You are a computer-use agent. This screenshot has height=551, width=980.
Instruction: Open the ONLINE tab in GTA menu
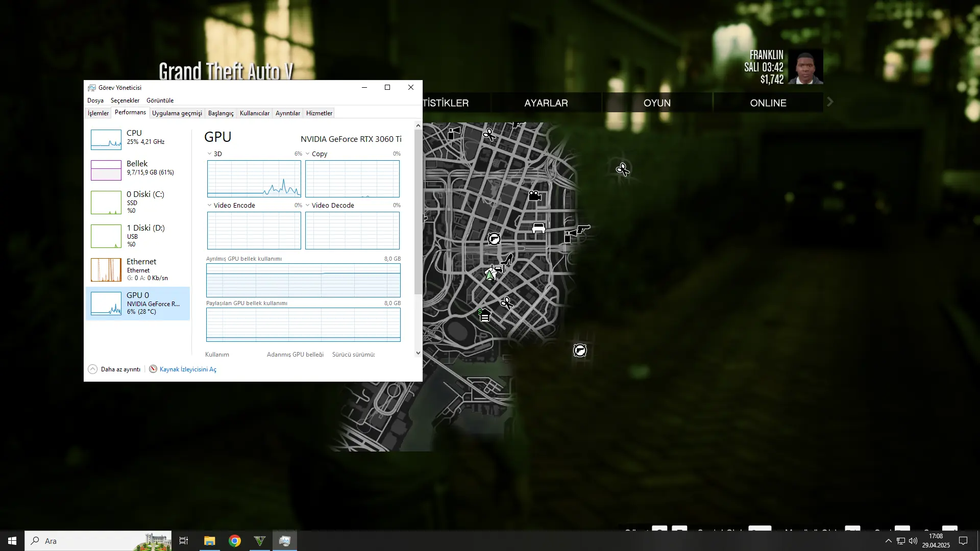point(768,103)
